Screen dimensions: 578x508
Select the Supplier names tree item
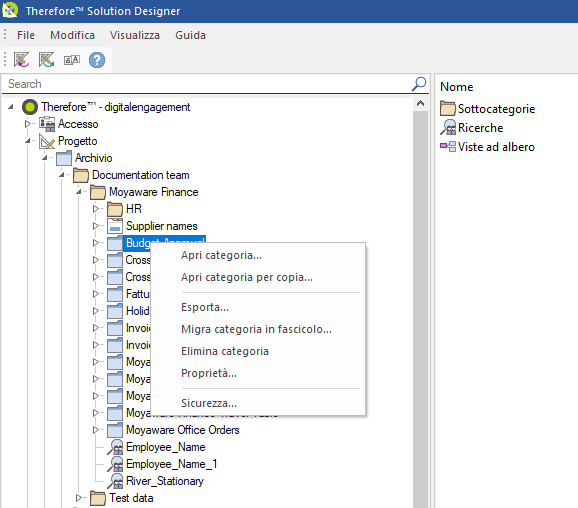tap(161, 226)
